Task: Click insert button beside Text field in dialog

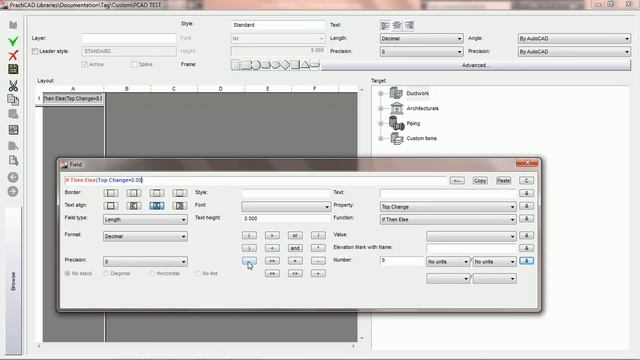Action: [527, 193]
